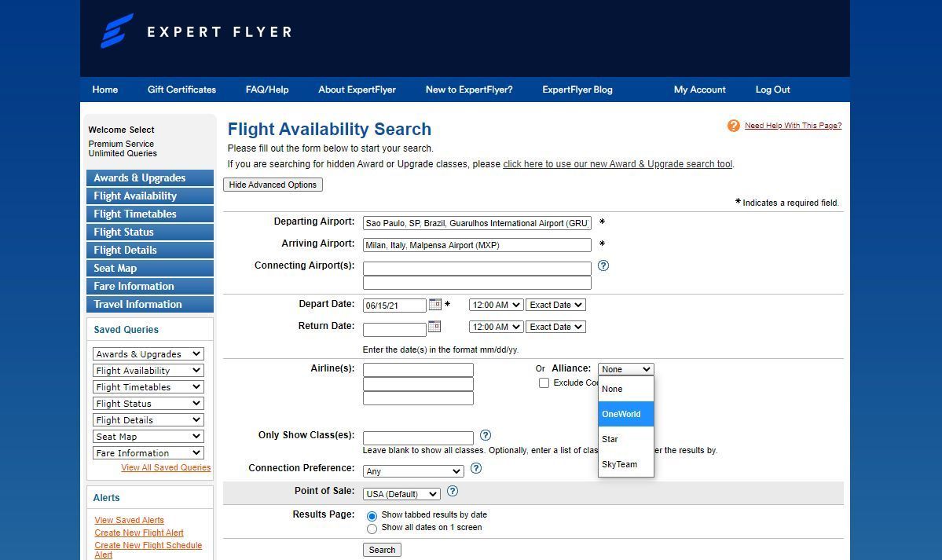Focus the first Airline(s) input box
The image size is (942, 560).
point(418,369)
